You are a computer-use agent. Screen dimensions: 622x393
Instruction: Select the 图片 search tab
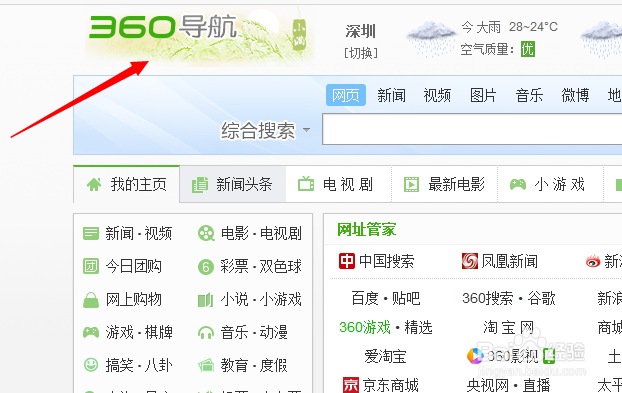[x=483, y=96]
